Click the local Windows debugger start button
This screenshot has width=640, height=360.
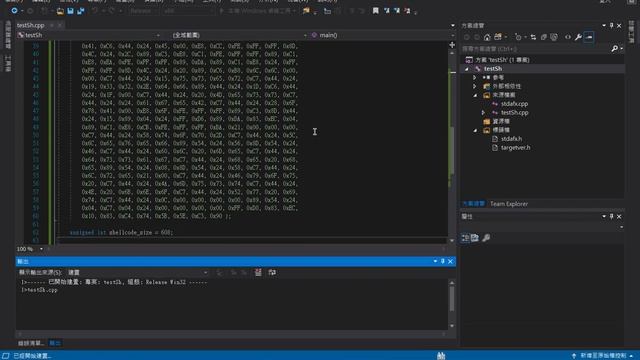point(257,11)
